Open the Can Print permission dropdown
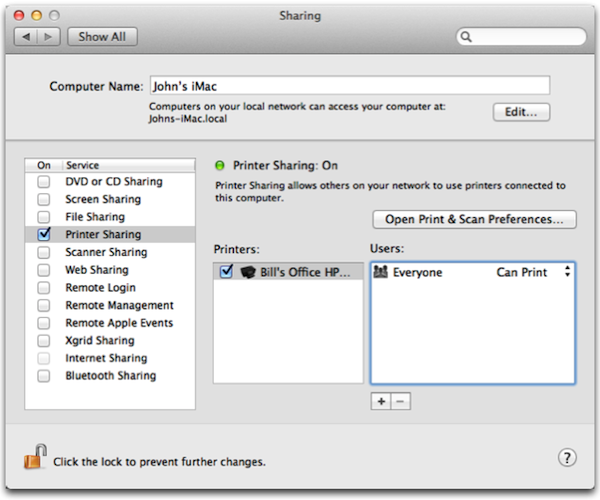Viewport: 600px width, 500px height. [567, 272]
